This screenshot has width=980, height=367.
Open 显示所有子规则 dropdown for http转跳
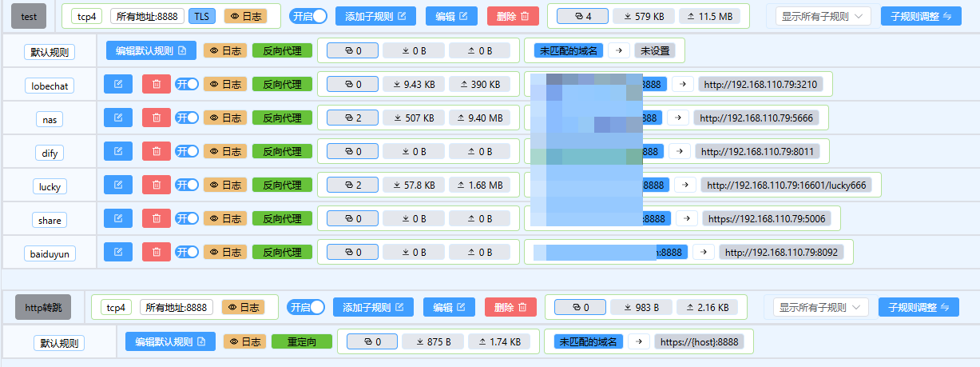pyautogui.click(x=820, y=307)
